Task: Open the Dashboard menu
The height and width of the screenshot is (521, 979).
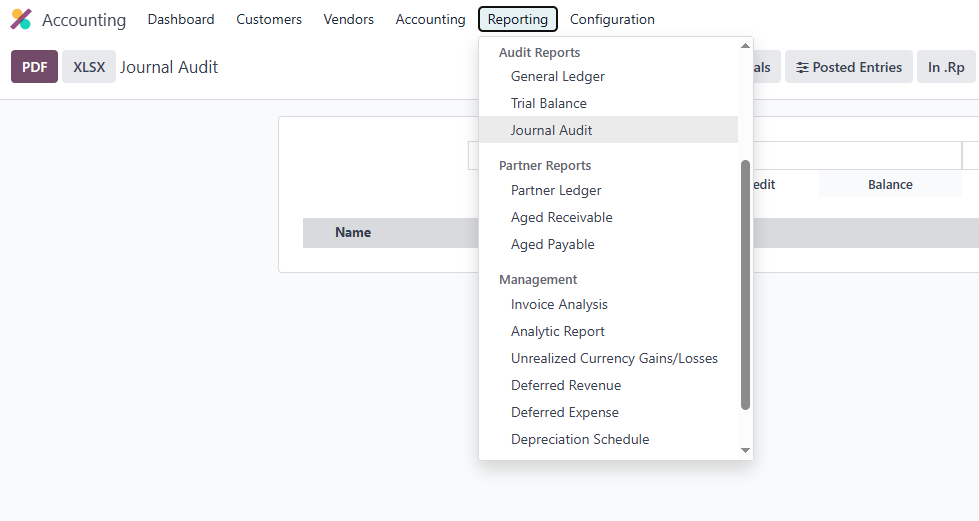Action: (181, 19)
